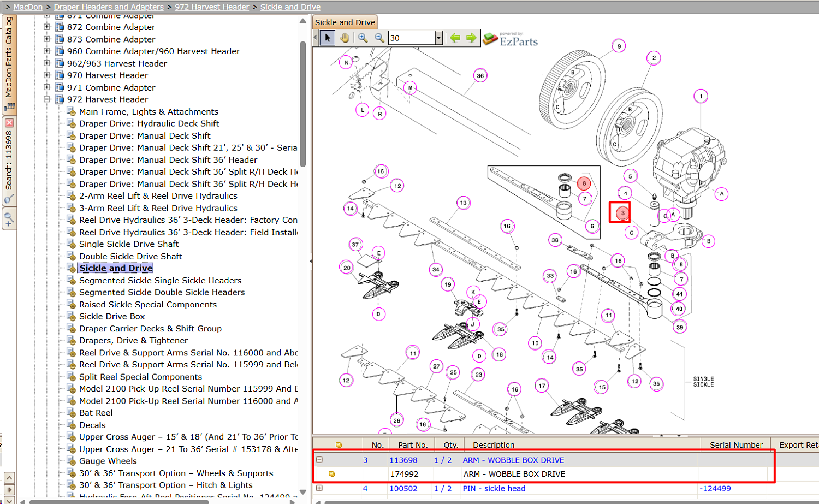Expand the 962/963 Harvest Header node

click(47, 63)
